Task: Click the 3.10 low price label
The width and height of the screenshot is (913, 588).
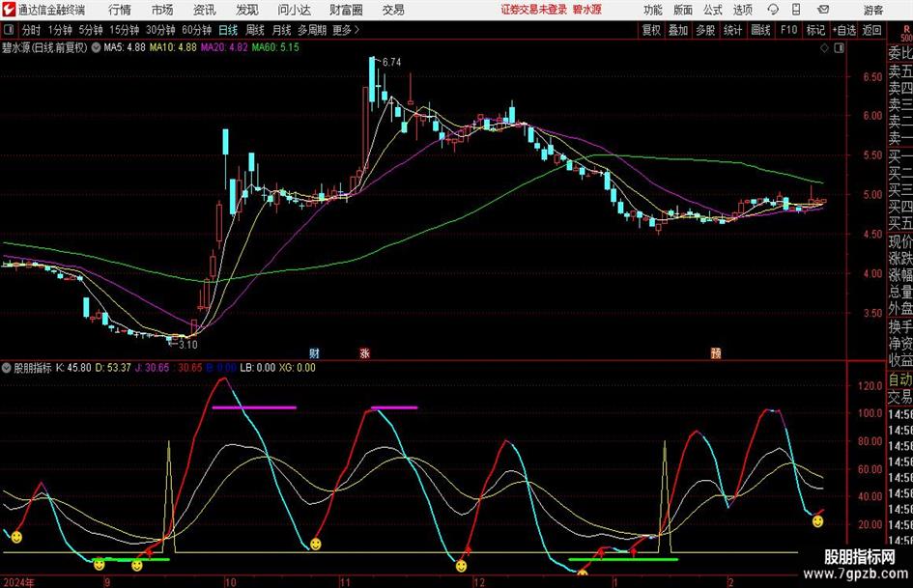Action: pyautogui.click(x=187, y=345)
